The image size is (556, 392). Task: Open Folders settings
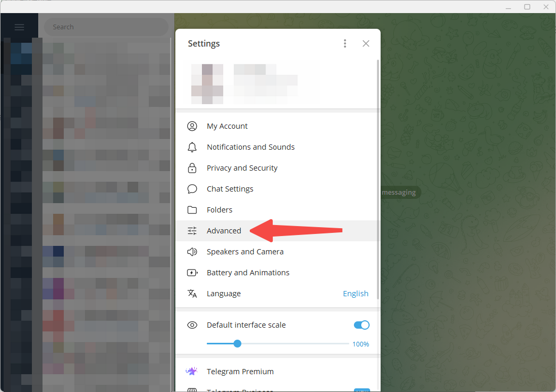(277, 210)
